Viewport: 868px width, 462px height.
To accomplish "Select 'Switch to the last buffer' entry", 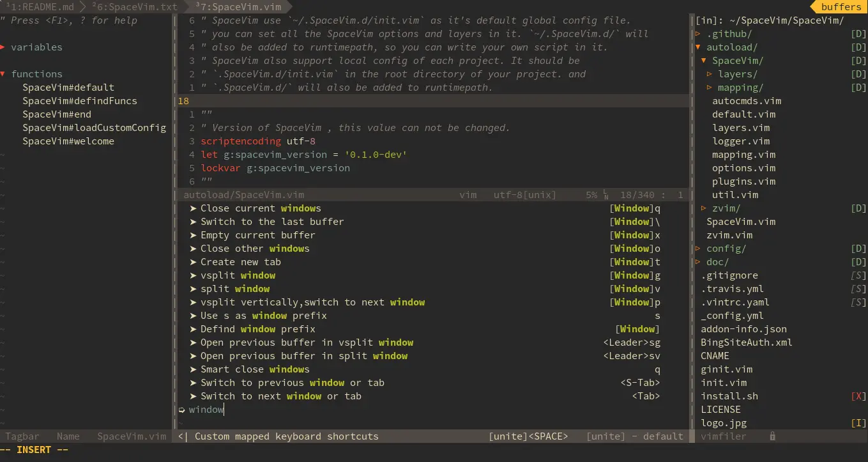I will point(425,222).
